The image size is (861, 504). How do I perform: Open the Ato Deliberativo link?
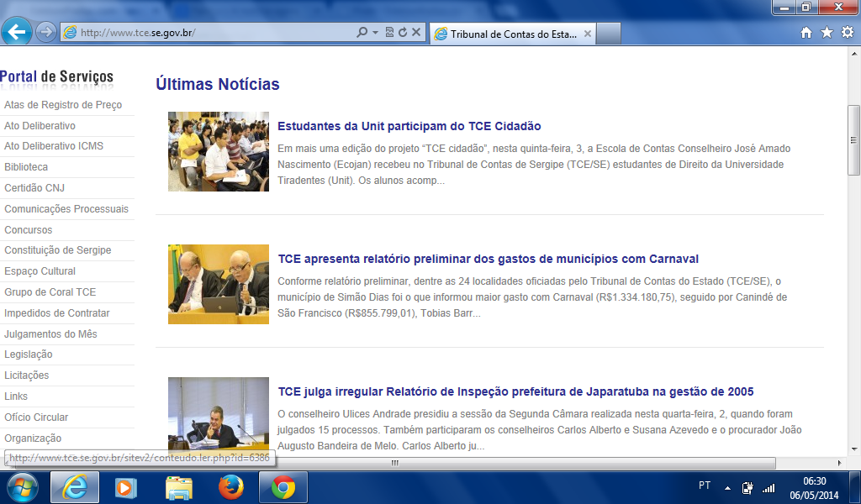(40, 126)
